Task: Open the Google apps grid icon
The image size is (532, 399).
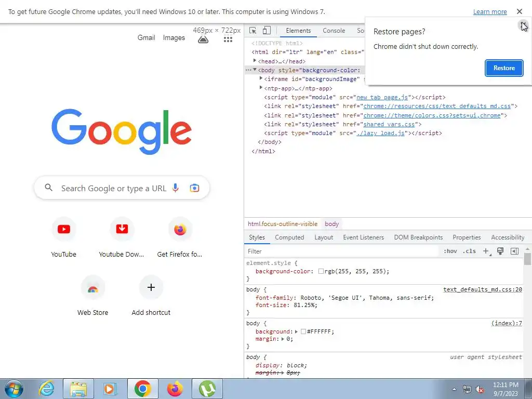Action: 228,39
